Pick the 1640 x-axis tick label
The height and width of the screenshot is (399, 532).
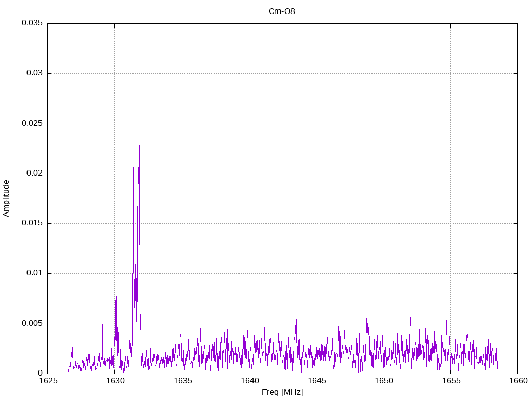pos(249,381)
